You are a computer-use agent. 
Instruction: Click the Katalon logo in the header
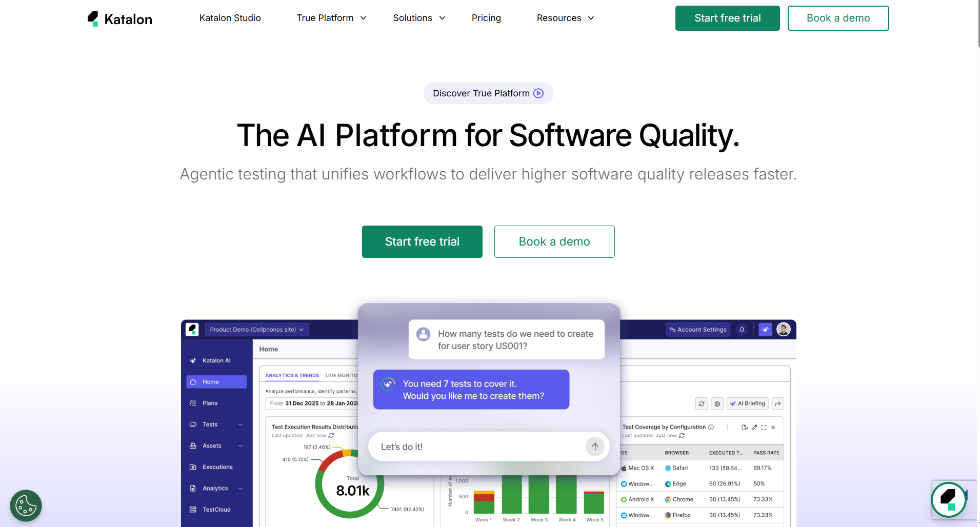(x=120, y=19)
